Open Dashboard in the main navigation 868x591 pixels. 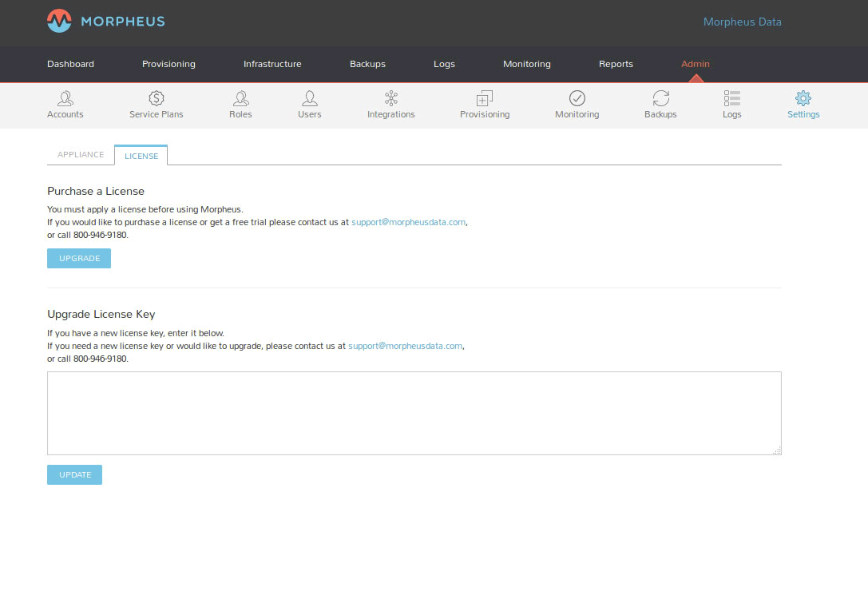tap(70, 64)
